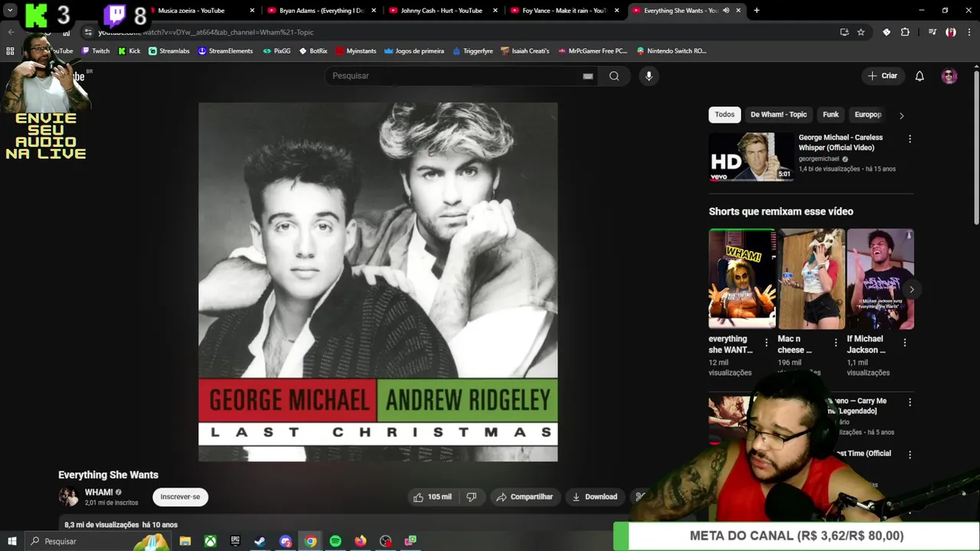
Task: Open Firefox from taskbar
Action: click(361, 541)
